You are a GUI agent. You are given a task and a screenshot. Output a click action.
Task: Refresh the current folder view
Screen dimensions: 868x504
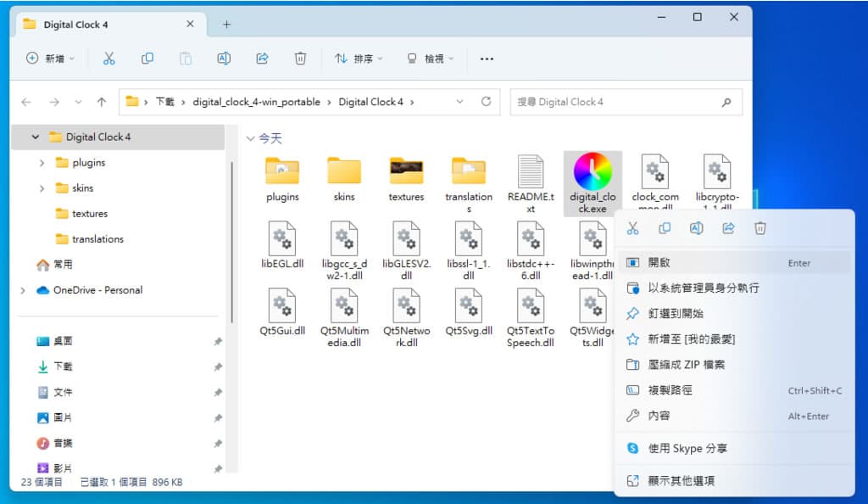point(486,101)
